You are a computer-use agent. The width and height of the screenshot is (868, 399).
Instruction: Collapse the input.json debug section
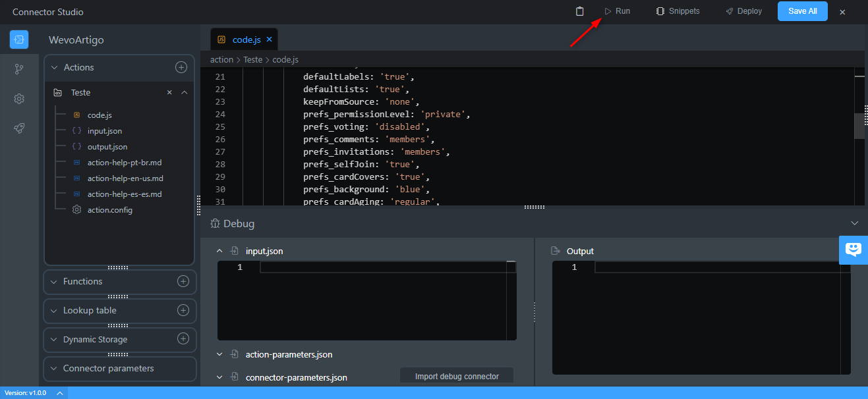coord(219,251)
